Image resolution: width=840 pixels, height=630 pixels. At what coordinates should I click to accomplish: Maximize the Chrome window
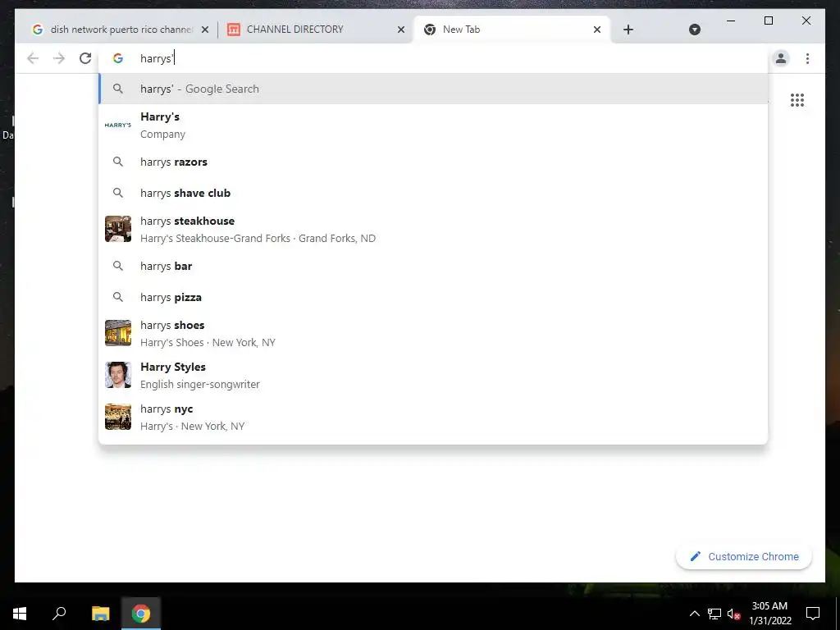[768, 21]
